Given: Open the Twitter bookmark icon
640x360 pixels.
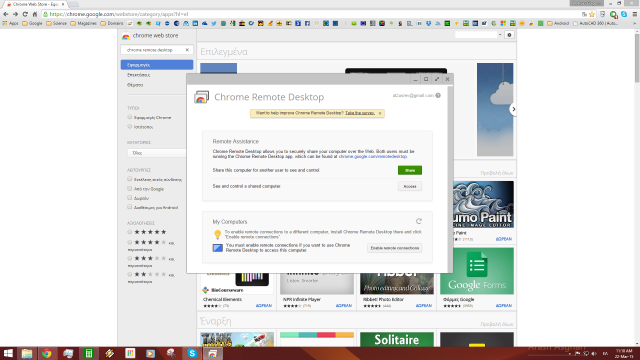Looking at the screenshot, I should tap(214, 23).
